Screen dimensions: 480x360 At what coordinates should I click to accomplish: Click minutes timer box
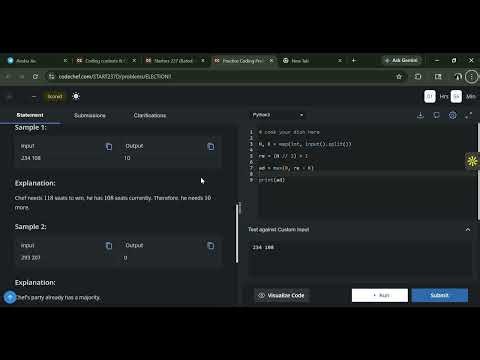coord(456,97)
